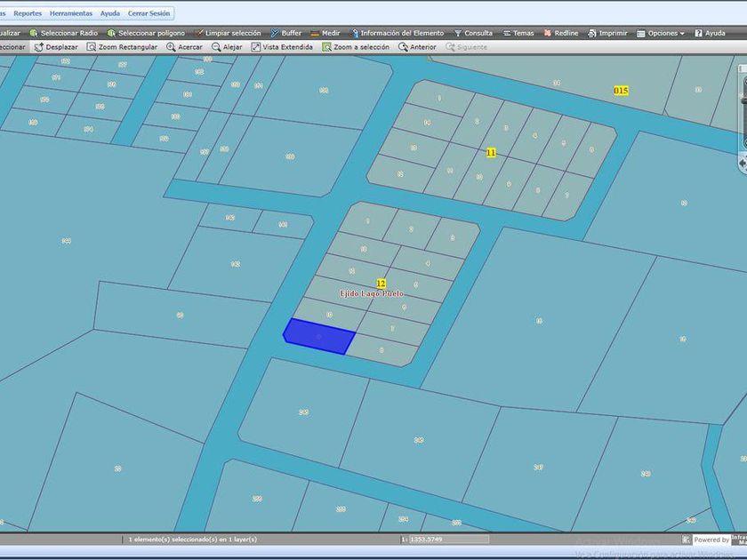
Task: Select the Seleccionar Radio tool
Action: [64, 33]
